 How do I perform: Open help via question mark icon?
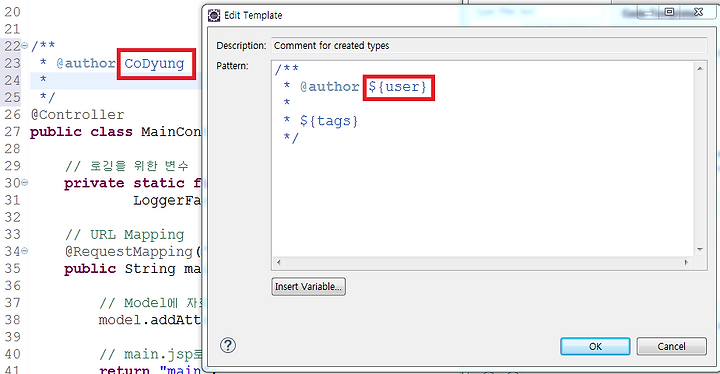[x=228, y=345]
